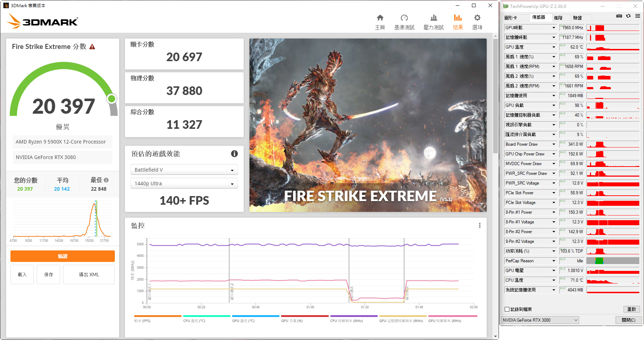Click the Fire Strike Extreme preview image
The width and height of the screenshot is (644, 340).
pos(368,125)
